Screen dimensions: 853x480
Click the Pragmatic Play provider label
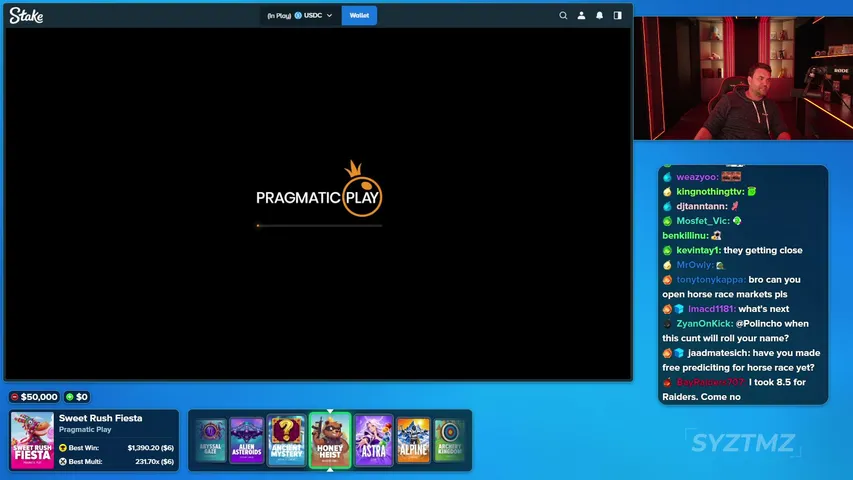coord(85,429)
